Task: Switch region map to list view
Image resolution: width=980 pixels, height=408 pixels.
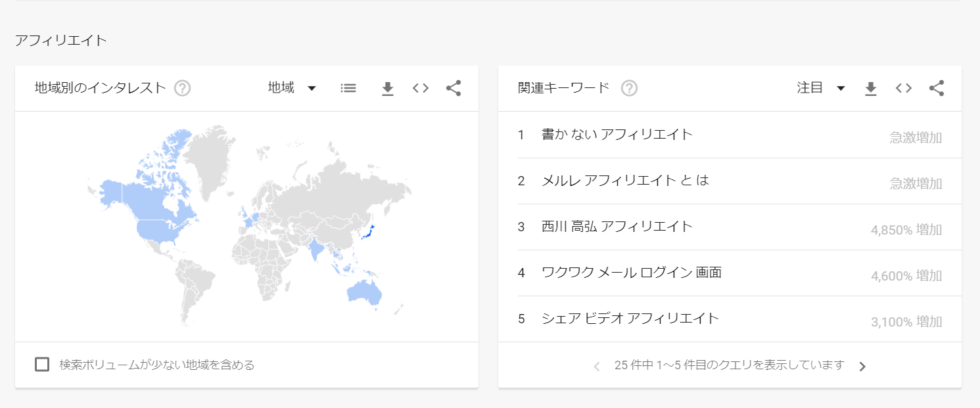Action: point(348,88)
